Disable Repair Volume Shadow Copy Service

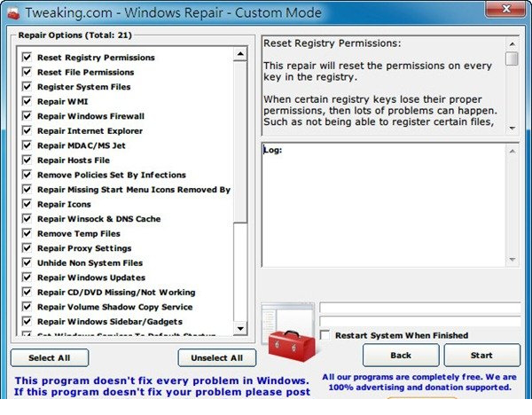tap(27, 307)
